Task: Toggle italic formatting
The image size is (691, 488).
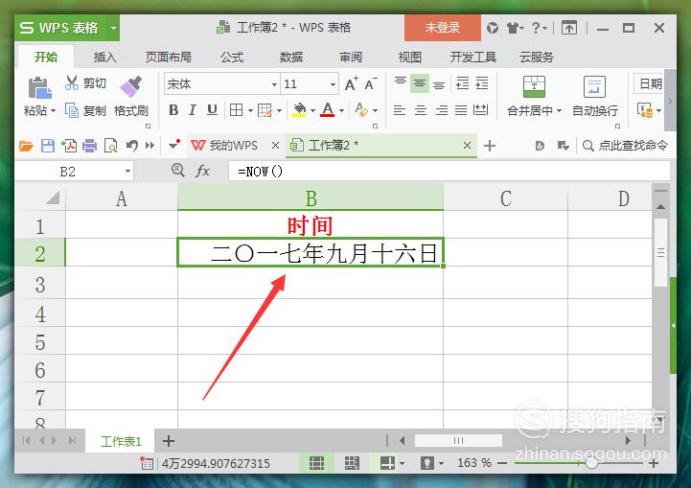Action: (x=193, y=110)
